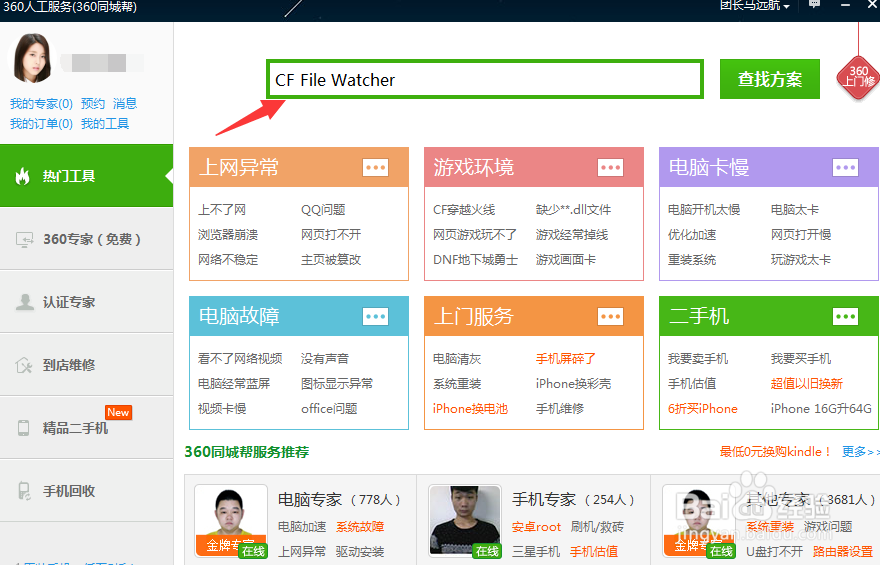Select DNF地下城勇士 entry

coord(475,260)
